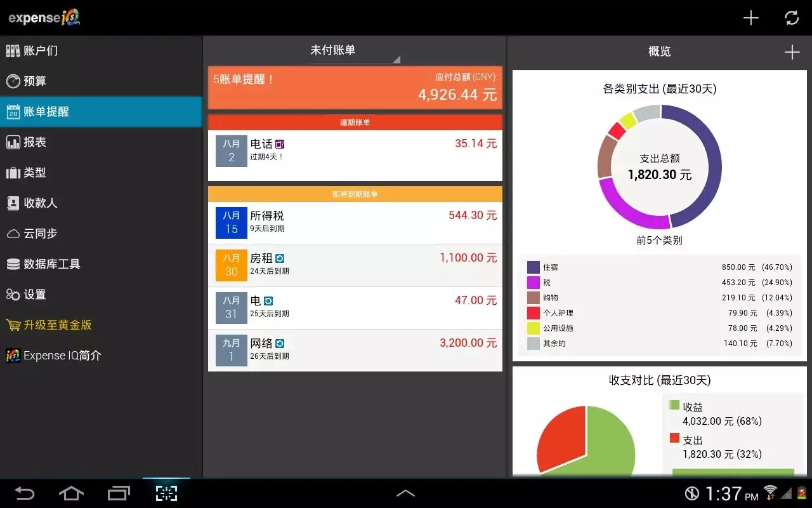Open the 电话 overdue bill
This screenshot has height=508, width=812.
[x=355, y=155]
